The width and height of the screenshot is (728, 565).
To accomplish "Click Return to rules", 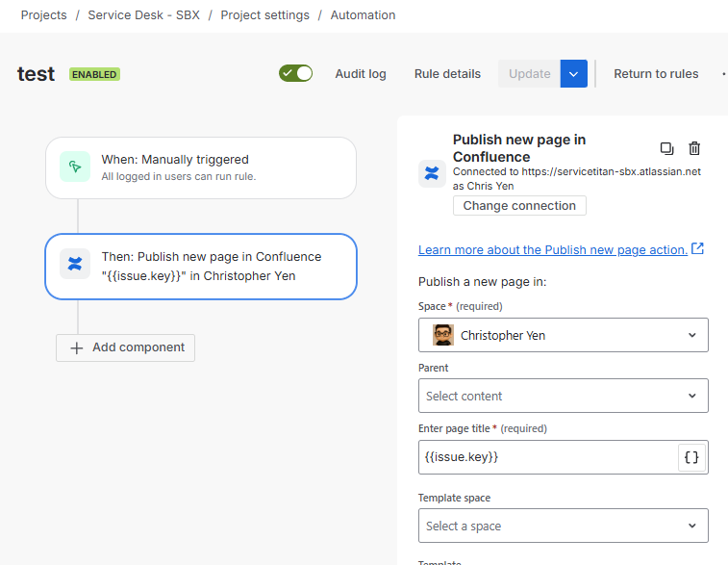I will [656, 74].
